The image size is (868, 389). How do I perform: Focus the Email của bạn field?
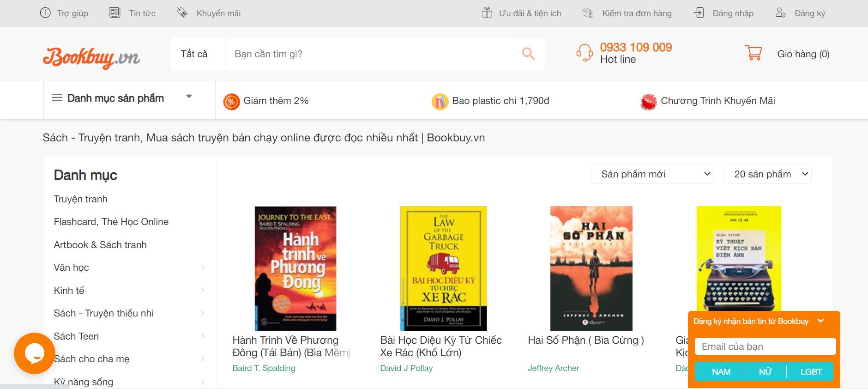[766, 346]
